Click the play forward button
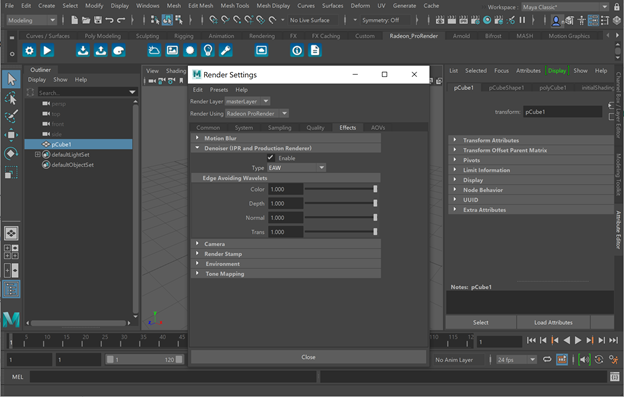This screenshot has width=624, height=397. pyautogui.click(x=578, y=340)
